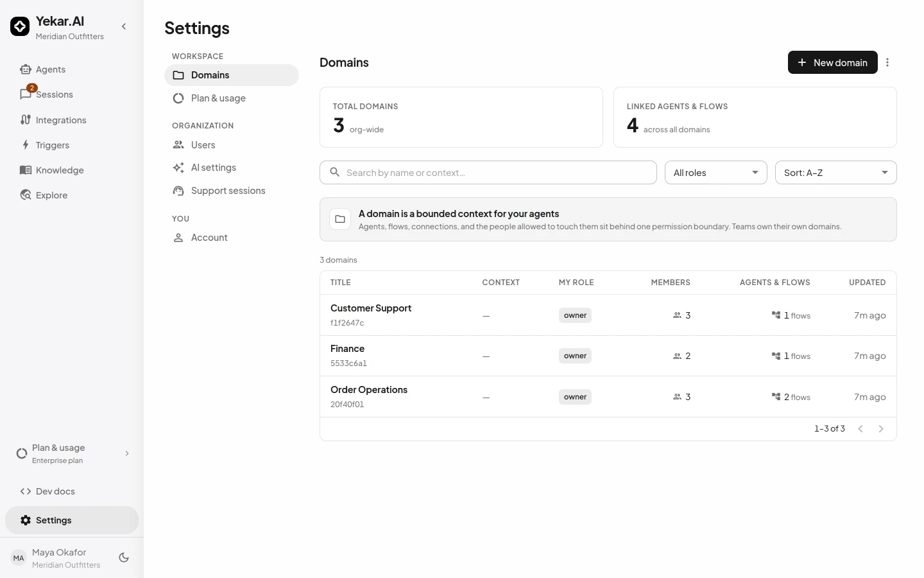924x578 pixels.
Task: Open Sessions in the sidebar
Action: click(72, 94)
